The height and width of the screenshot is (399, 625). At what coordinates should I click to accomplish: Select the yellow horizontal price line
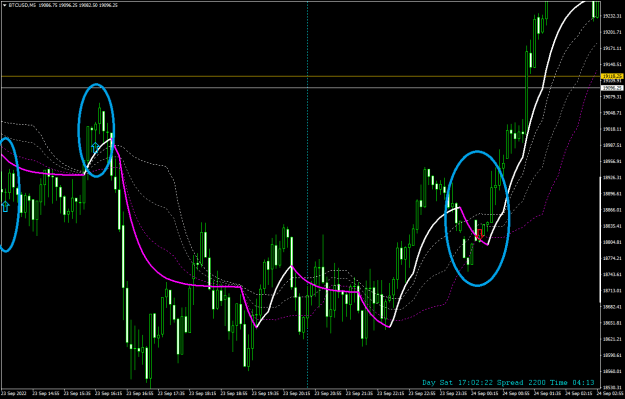301,76
